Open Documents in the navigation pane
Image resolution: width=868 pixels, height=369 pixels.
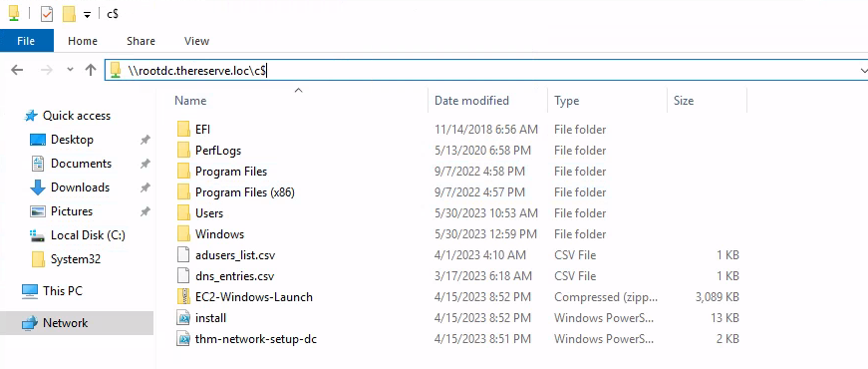[81, 164]
